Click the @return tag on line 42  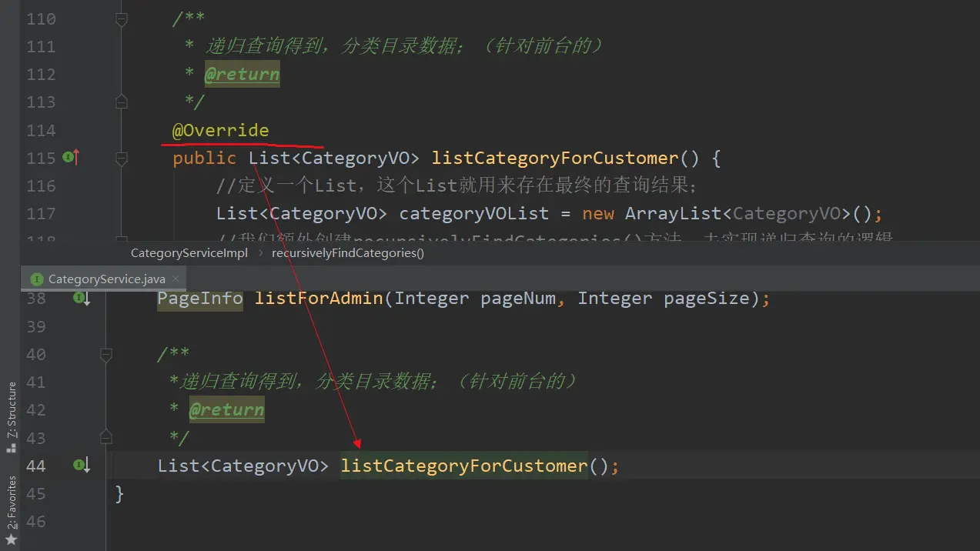point(226,409)
